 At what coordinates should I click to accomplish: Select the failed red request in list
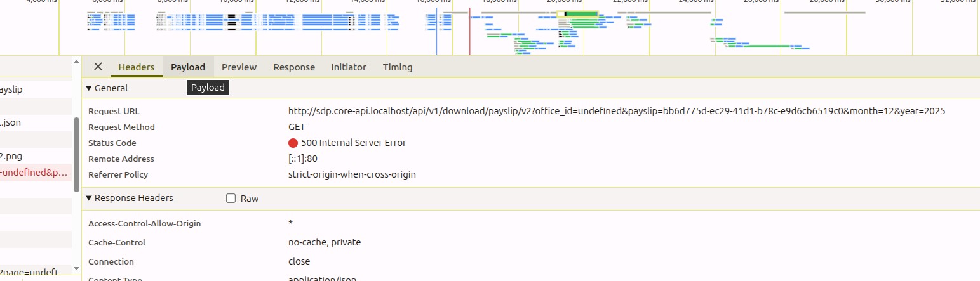36,173
